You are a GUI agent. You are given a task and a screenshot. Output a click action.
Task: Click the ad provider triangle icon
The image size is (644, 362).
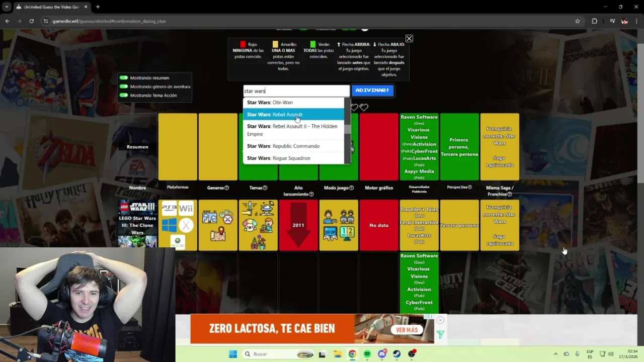pos(440,335)
